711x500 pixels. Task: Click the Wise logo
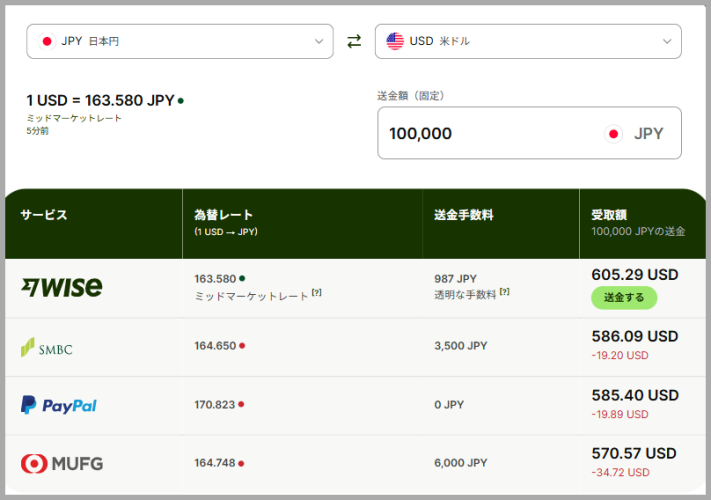[62, 287]
